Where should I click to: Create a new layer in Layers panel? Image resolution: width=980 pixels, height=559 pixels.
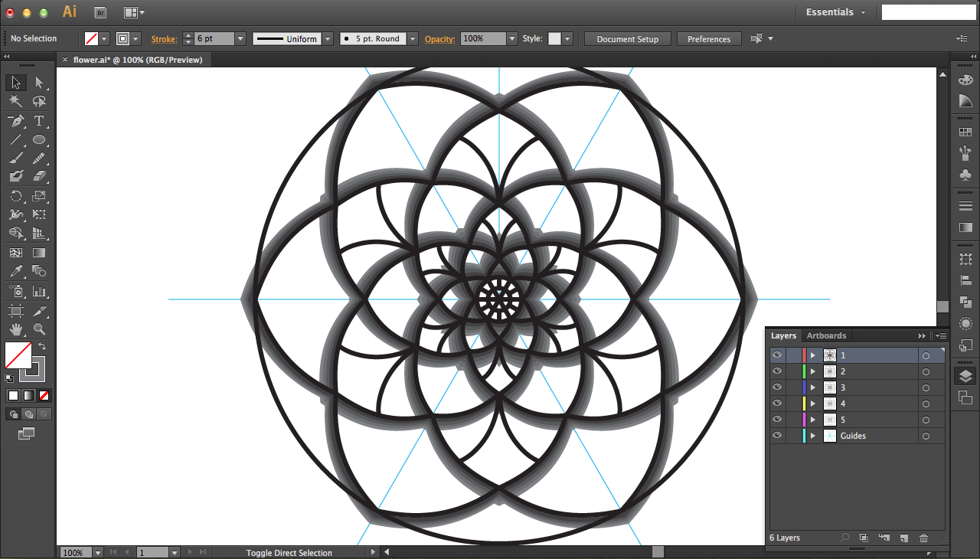tap(903, 538)
